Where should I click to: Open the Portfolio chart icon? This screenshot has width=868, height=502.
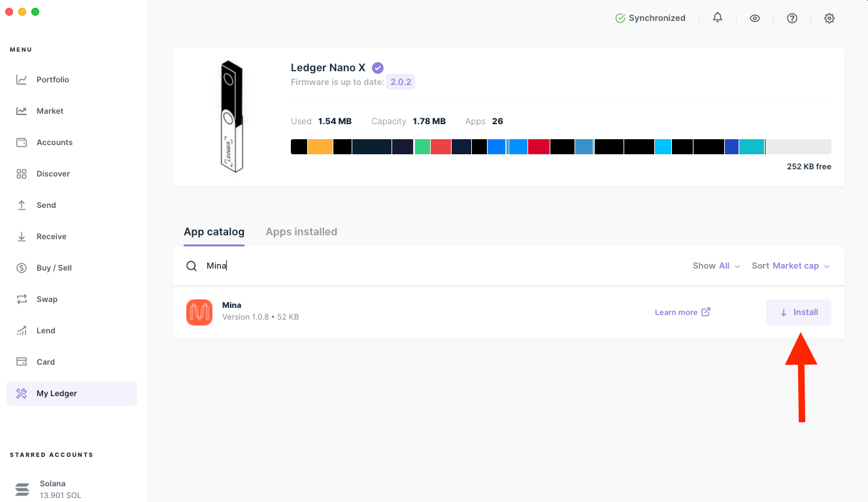(22, 80)
